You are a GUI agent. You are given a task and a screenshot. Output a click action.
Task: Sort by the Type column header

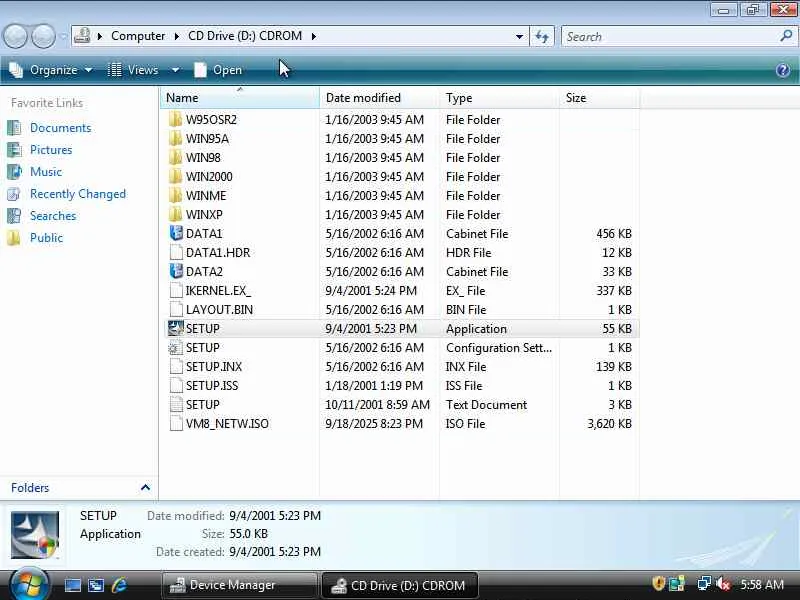point(499,97)
